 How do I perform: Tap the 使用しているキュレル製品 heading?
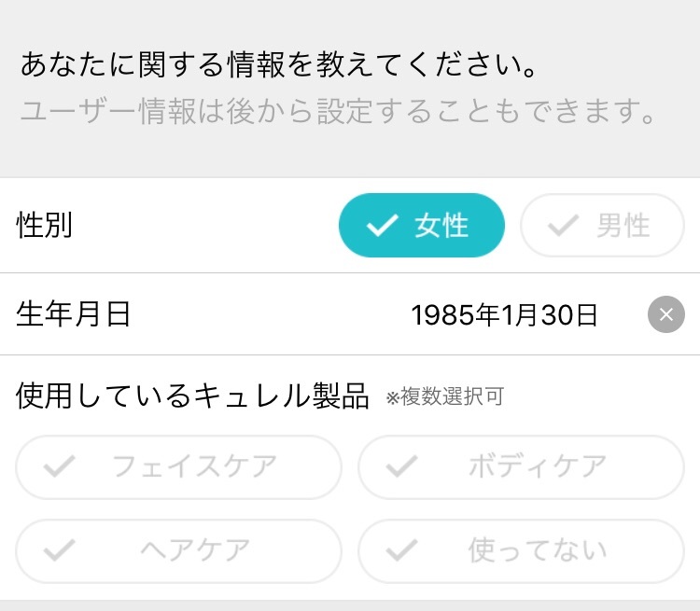pyautogui.click(x=193, y=396)
